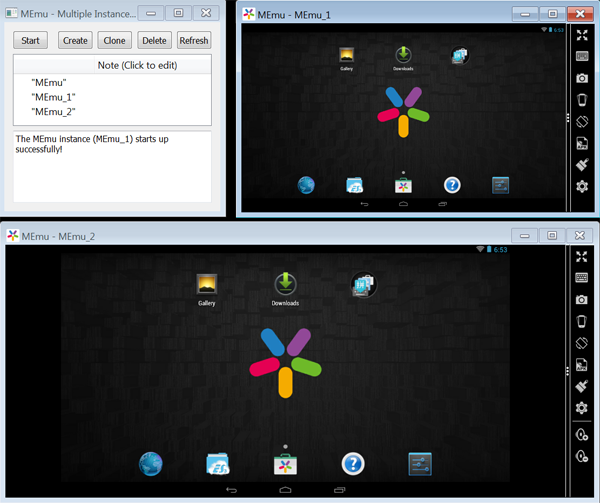
Task: Toggle fullscreen in MEmu_2 sidebar
Action: click(x=582, y=257)
